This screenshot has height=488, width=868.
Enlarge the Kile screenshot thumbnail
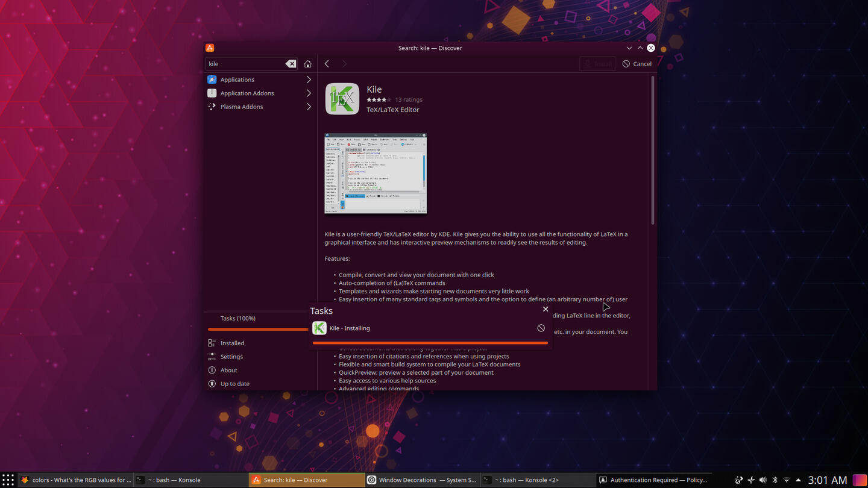(376, 174)
